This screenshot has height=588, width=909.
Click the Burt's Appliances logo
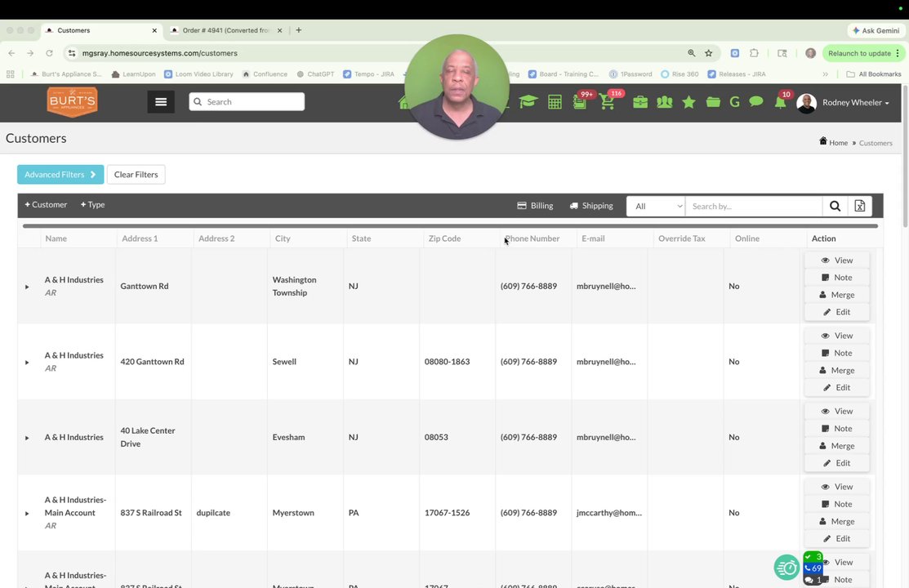(x=73, y=102)
